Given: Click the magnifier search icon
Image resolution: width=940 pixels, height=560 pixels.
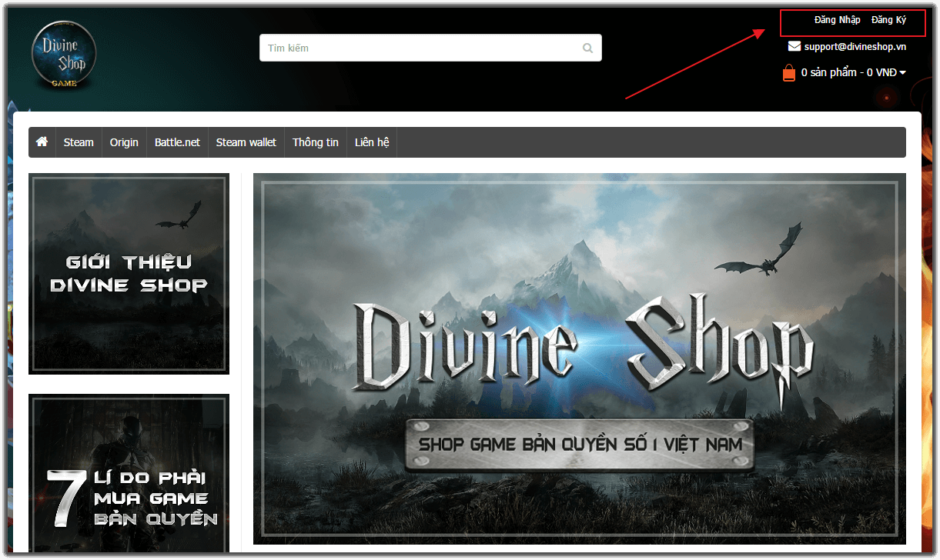Looking at the screenshot, I should point(588,48).
